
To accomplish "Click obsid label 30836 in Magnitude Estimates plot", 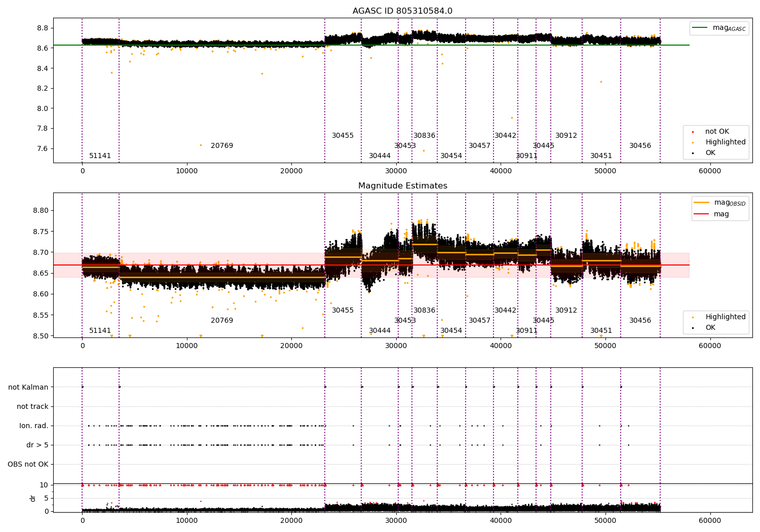I will 425,311.
